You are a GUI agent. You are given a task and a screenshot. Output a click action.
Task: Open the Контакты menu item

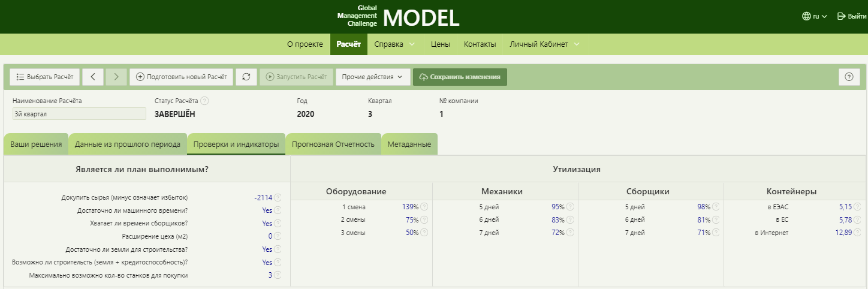(x=480, y=44)
